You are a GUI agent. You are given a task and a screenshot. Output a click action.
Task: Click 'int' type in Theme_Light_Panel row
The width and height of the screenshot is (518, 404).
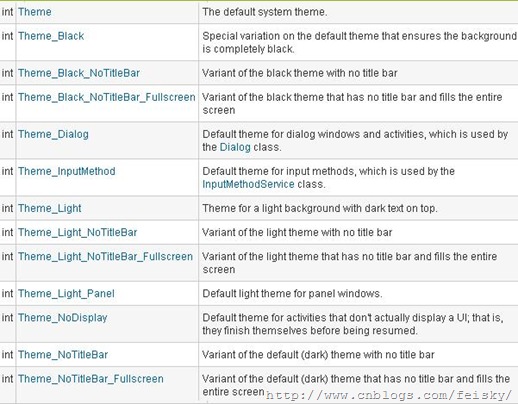click(7, 294)
